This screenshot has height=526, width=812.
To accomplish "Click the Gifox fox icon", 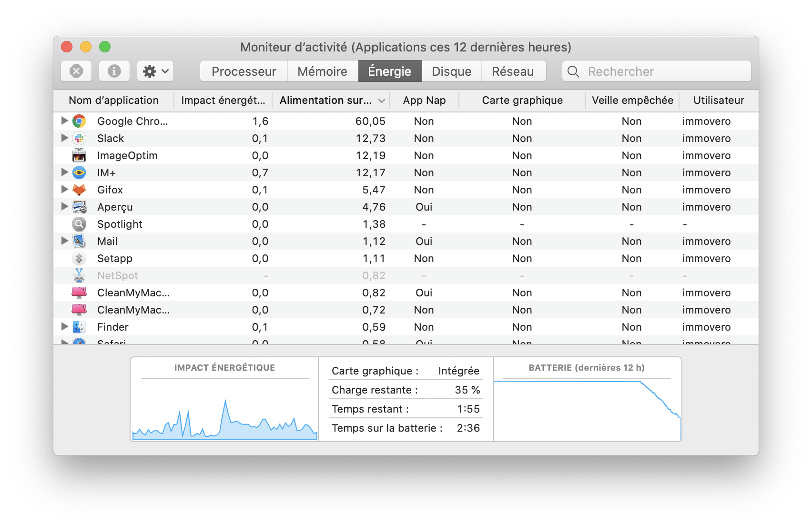I will click(x=79, y=190).
